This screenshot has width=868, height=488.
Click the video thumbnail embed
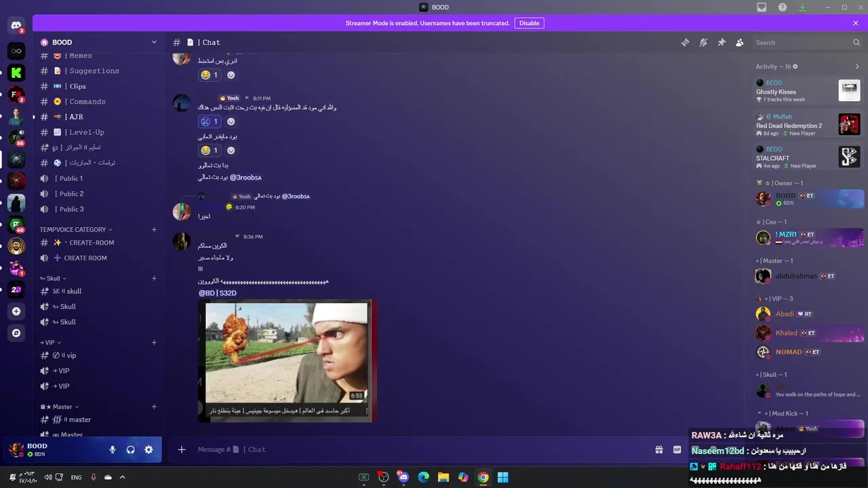(x=288, y=361)
